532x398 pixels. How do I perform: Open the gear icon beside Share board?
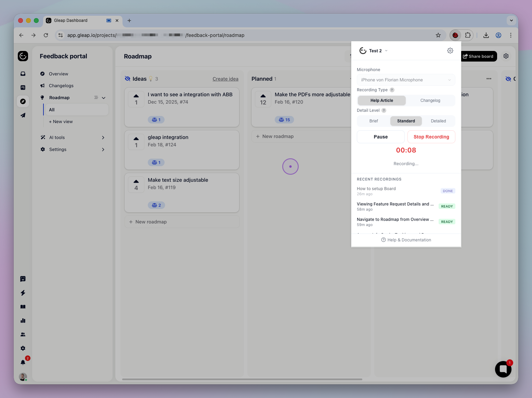tap(506, 56)
